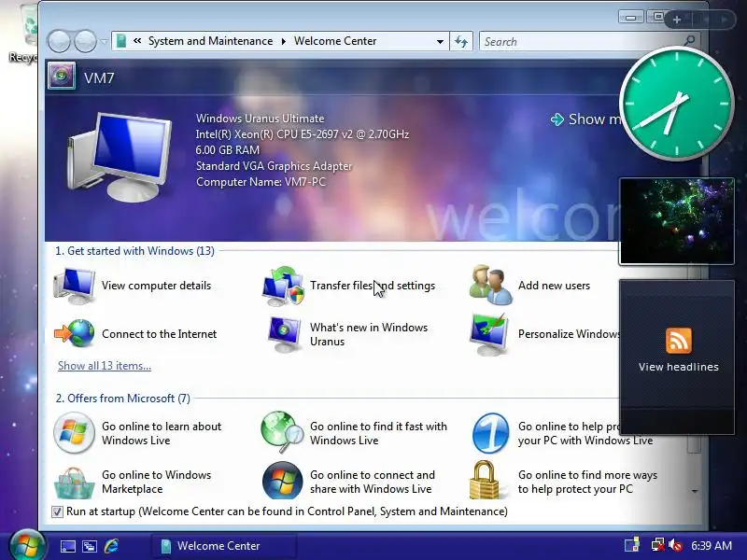This screenshot has height=560, width=747.
Task: Open Go online to find it fast
Action: (x=355, y=433)
